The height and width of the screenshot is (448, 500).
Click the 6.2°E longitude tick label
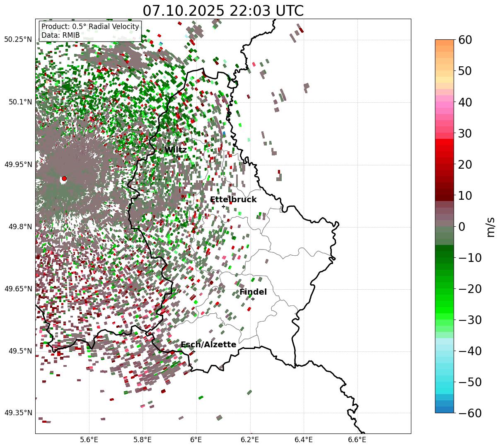(x=250, y=440)
